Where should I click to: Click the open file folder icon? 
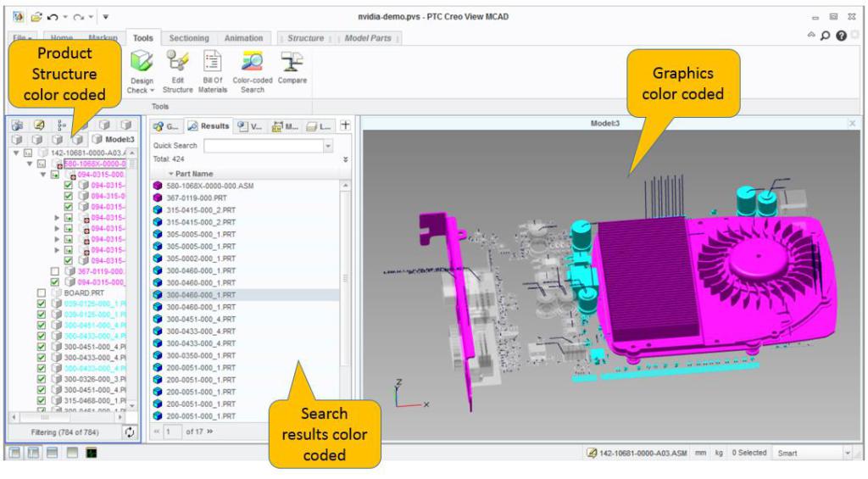click(36, 16)
